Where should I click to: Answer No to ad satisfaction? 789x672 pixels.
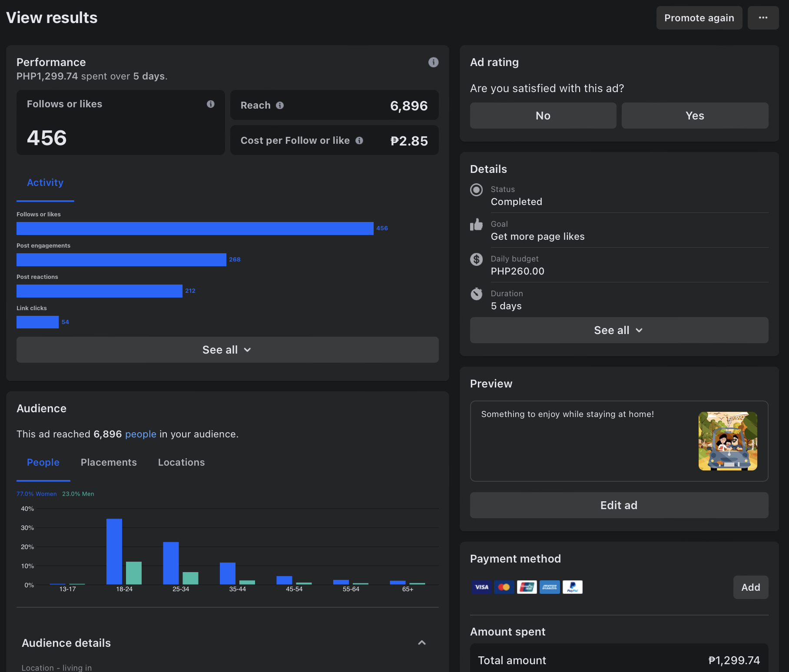click(543, 116)
